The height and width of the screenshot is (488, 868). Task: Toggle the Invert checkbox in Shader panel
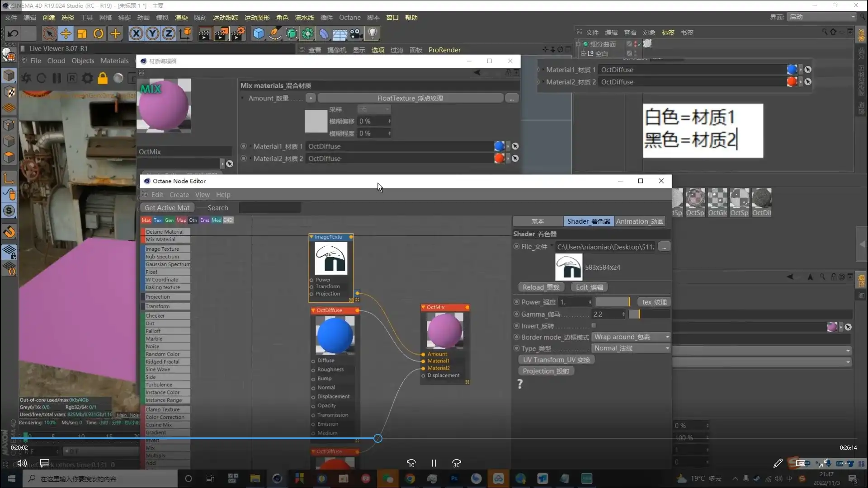(594, 326)
